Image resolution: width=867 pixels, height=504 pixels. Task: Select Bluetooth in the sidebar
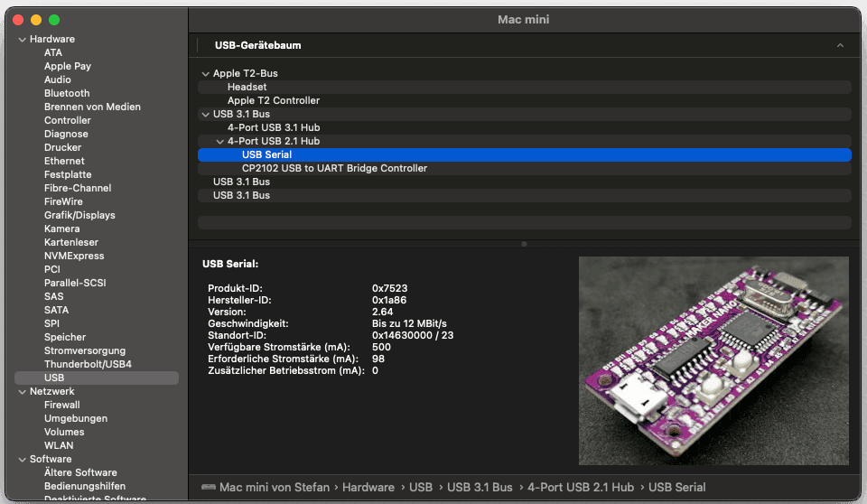pos(67,94)
